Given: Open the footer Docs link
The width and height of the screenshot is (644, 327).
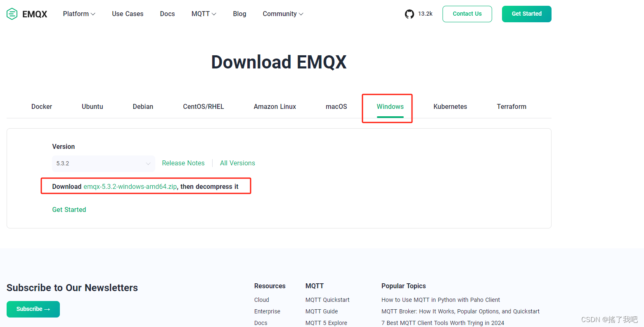Looking at the screenshot, I should click(x=261, y=323).
